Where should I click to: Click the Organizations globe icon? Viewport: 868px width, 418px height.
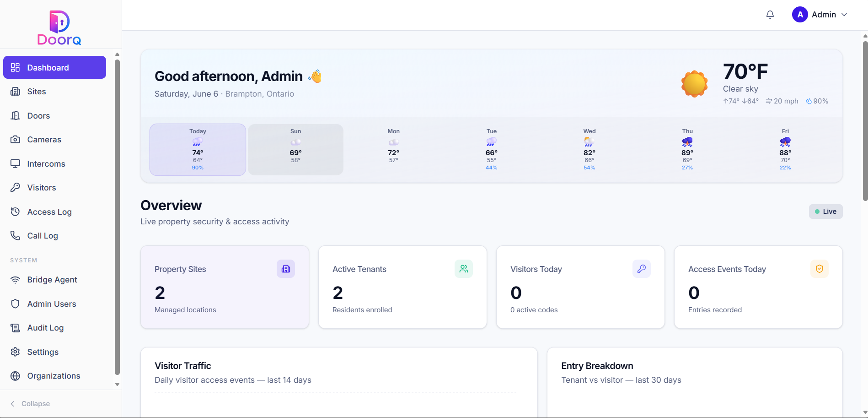tap(15, 376)
